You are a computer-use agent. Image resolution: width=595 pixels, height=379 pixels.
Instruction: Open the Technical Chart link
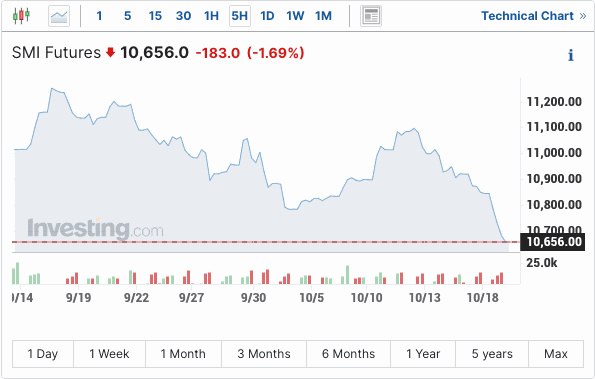click(x=534, y=16)
